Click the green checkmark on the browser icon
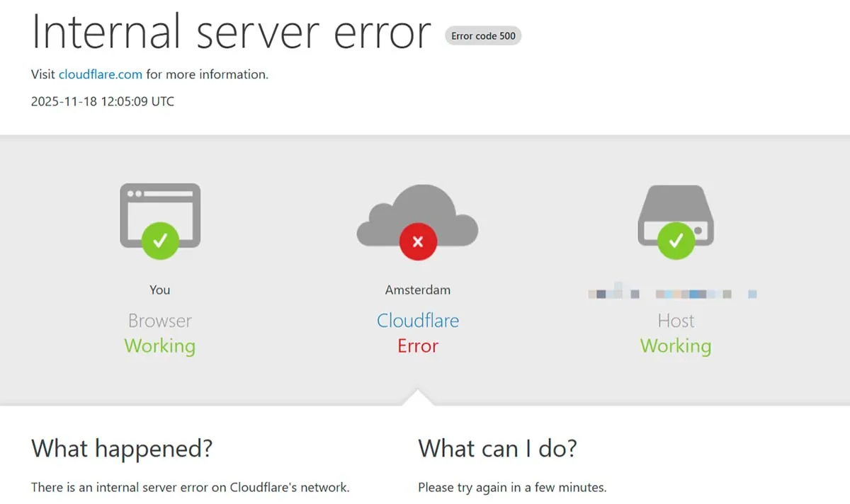 [x=159, y=241]
